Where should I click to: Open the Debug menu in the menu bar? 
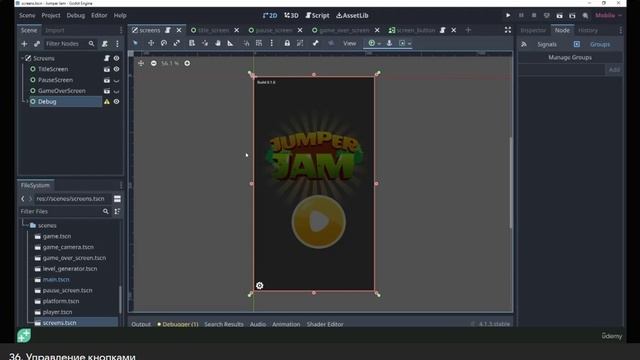tap(76, 16)
